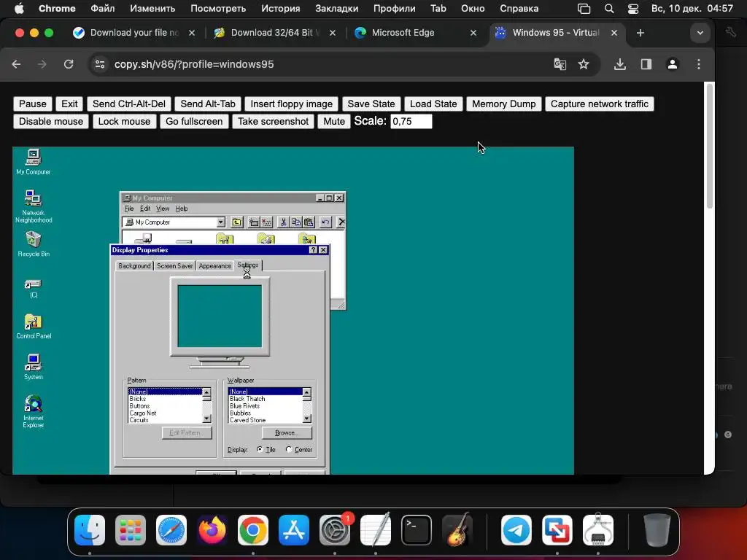Viewport: 747px width, 560px height.
Task: Open Telegram from the Dock
Action: (516, 530)
